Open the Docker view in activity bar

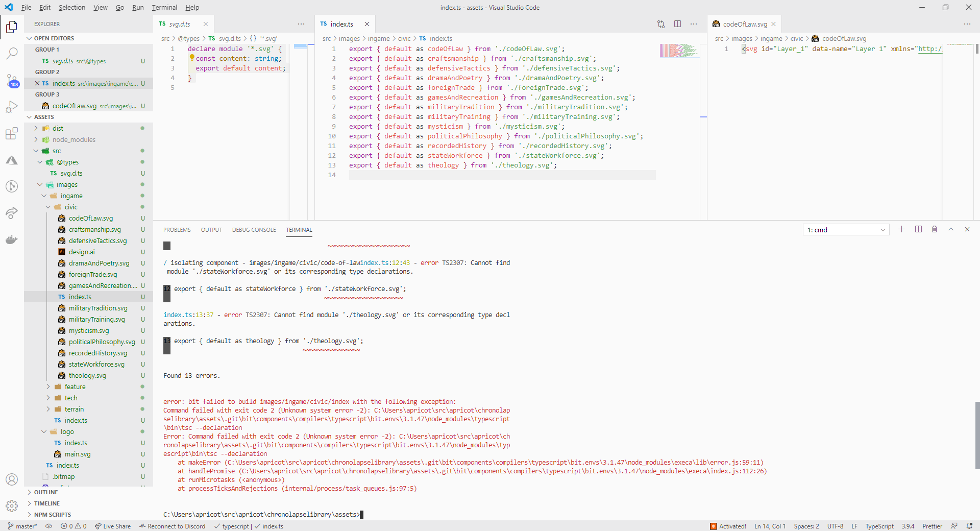[x=12, y=239]
